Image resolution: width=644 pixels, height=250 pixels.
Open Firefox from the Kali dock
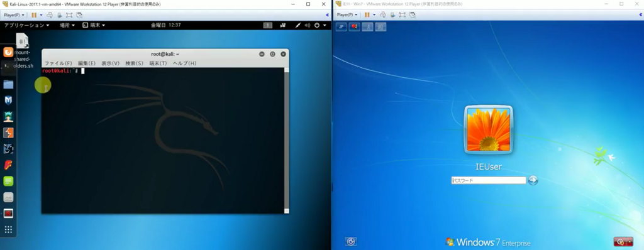8,52
